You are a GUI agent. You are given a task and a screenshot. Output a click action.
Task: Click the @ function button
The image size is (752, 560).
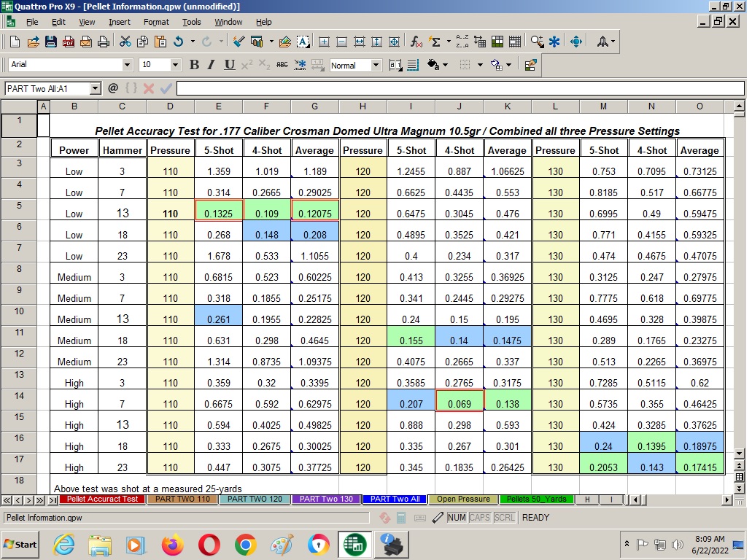[113, 87]
